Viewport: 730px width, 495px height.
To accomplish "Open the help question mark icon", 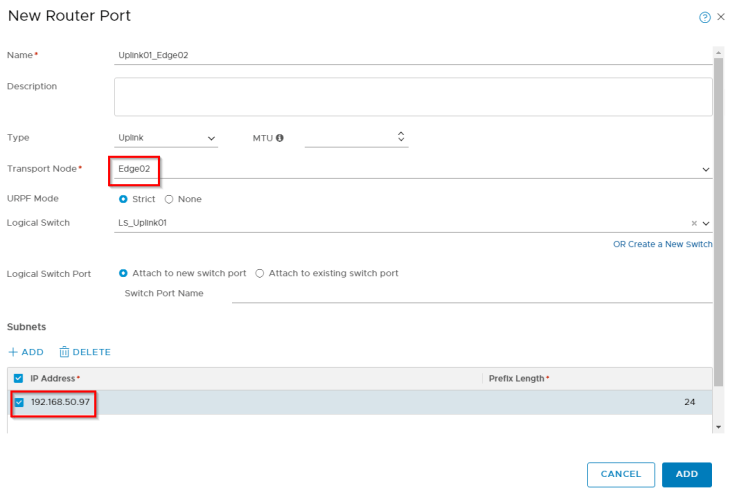I will (x=705, y=18).
